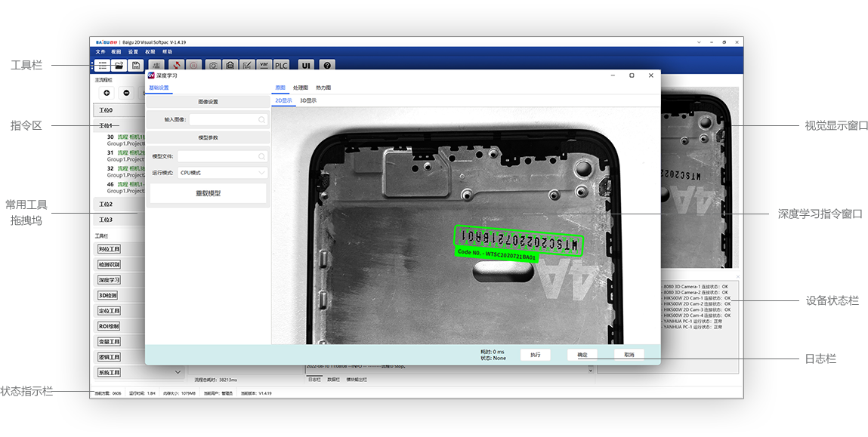
Task: Open help via question mark icon
Action: click(x=327, y=65)
